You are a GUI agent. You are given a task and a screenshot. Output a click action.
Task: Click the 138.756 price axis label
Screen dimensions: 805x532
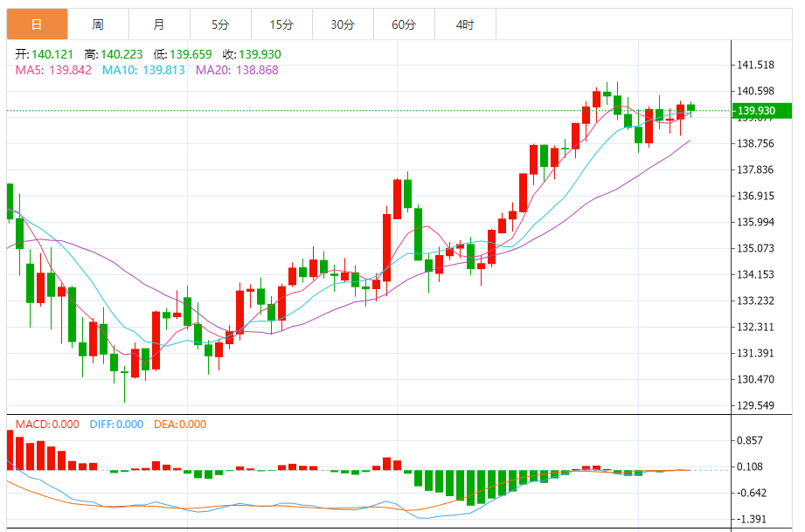click(755, 143)
